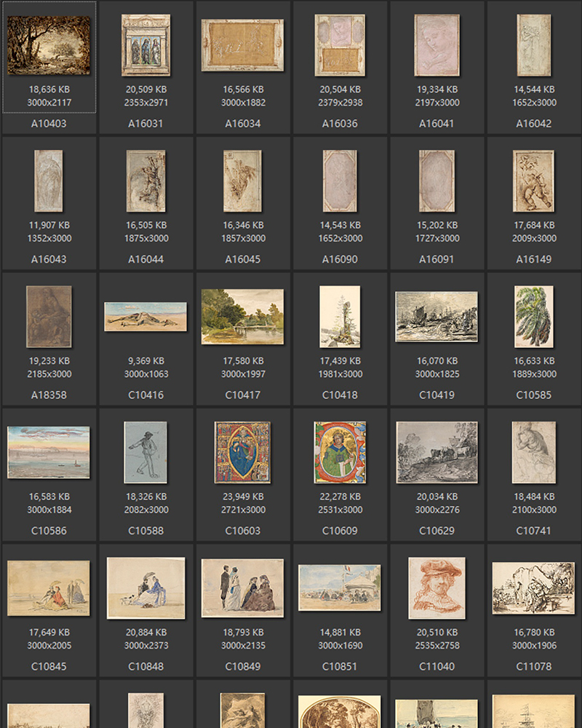
Task: Click the C10849 standing couple watercolor
Action: click(x=242, y=588)
